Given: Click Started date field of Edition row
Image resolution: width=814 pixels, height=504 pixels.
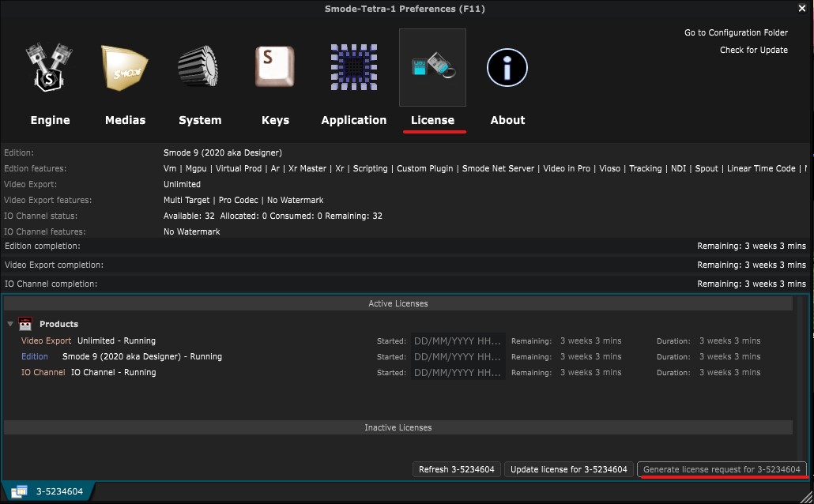Looking at the screenshot, I should (x=458, y=356).
